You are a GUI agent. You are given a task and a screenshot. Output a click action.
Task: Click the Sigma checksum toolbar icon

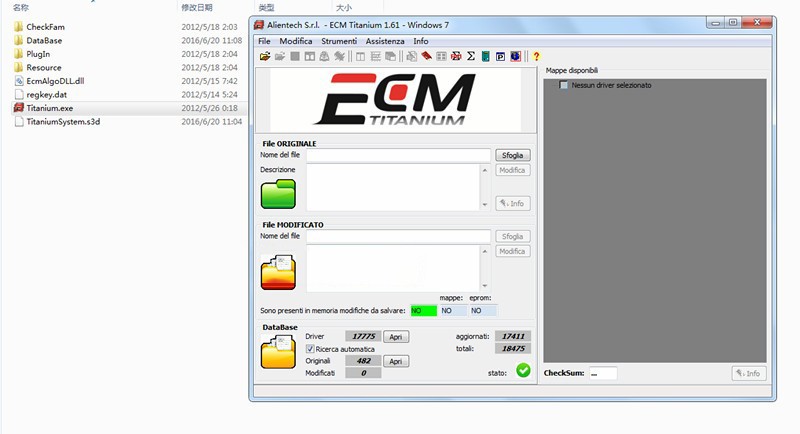471,56
